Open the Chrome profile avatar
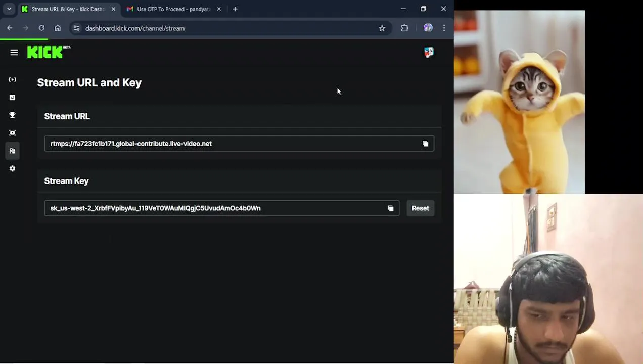The height and width of the screenshot is (364, 643). (428, 28)
